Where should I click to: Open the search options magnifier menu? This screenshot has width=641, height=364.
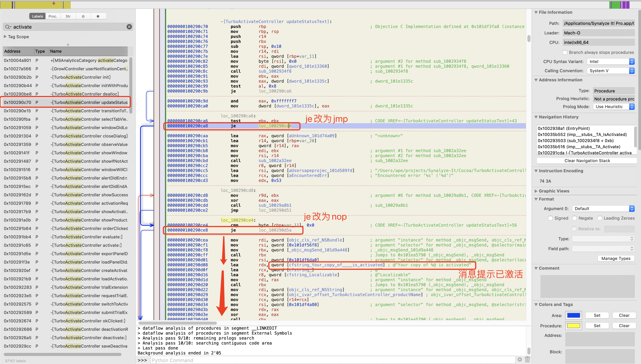click(x=8, y=27)
